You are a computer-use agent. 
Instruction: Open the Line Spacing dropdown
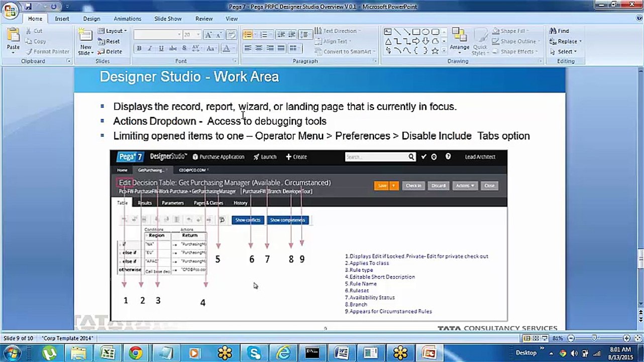pos(305,35)
